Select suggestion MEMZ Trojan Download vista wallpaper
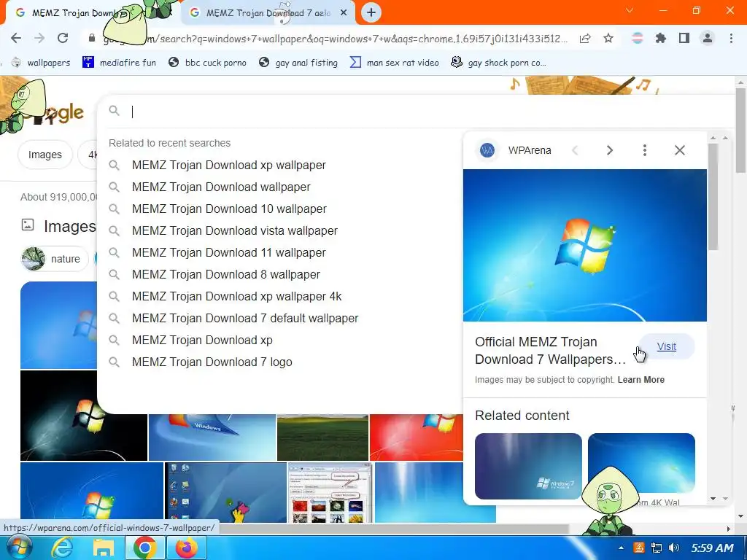747x560 pixels. point(234,231)
